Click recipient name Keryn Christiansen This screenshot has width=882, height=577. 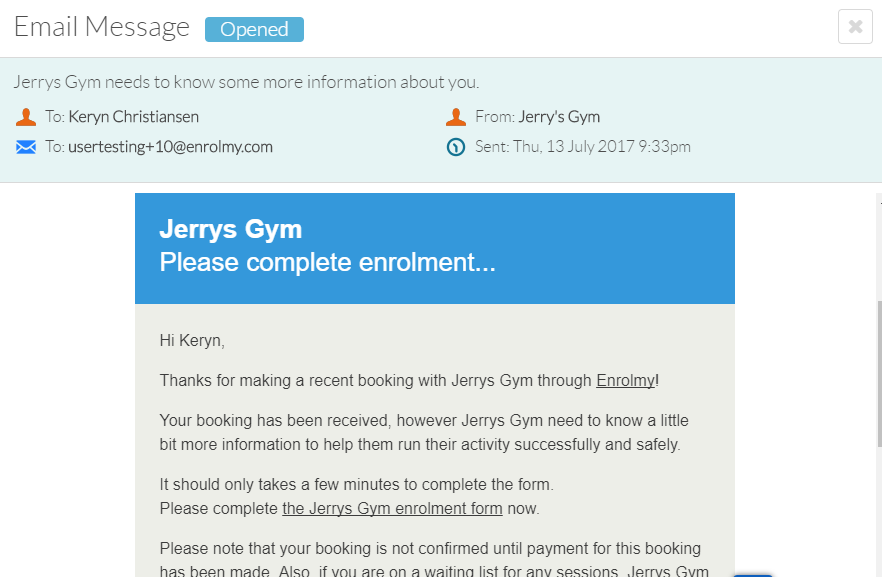134,116
